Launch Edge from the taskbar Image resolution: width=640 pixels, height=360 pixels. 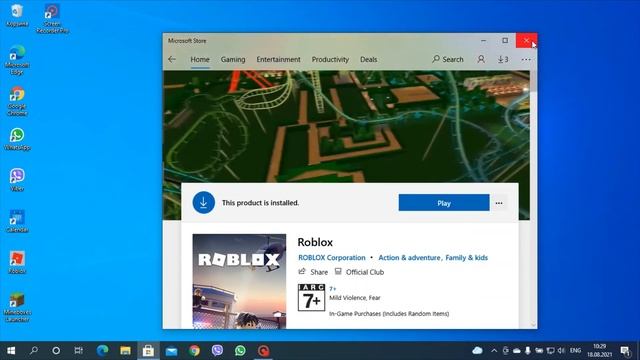[102, 351]
